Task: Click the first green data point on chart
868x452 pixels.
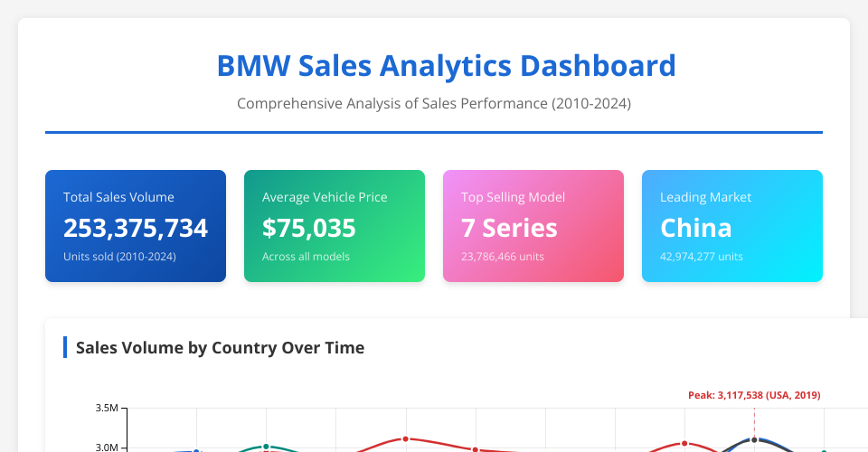Action: click(x=266, y=447)
